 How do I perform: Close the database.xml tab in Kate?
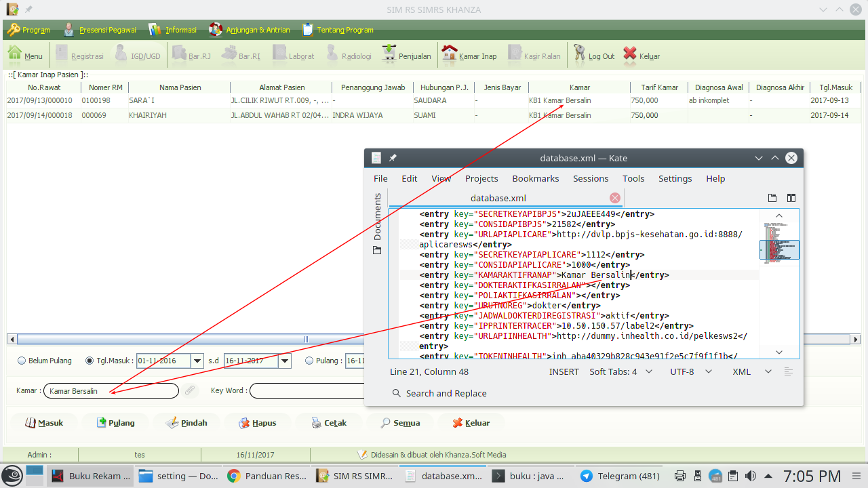tap(615, 198)
